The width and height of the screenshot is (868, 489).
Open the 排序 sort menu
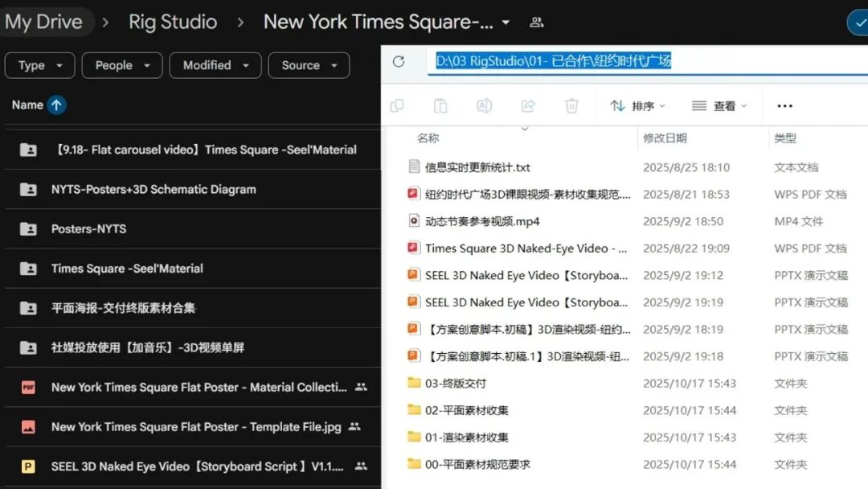[638, 106]
